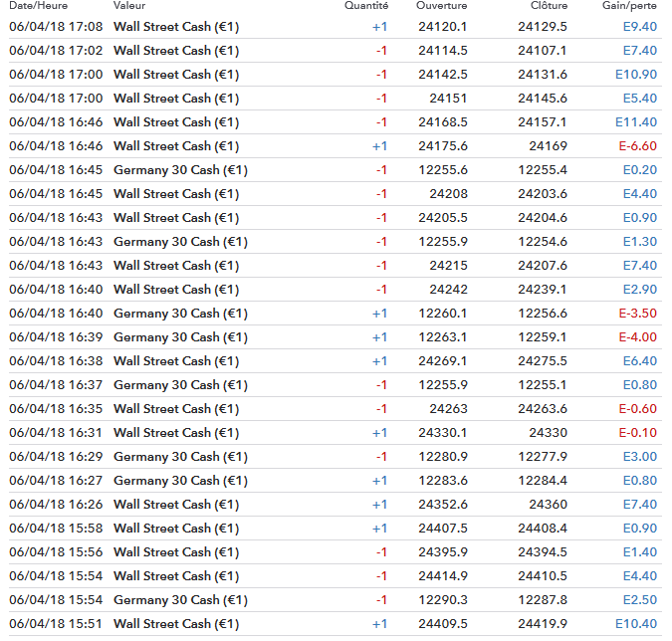
Task: Click the E11.40 gain value
Action: point(636,122)
